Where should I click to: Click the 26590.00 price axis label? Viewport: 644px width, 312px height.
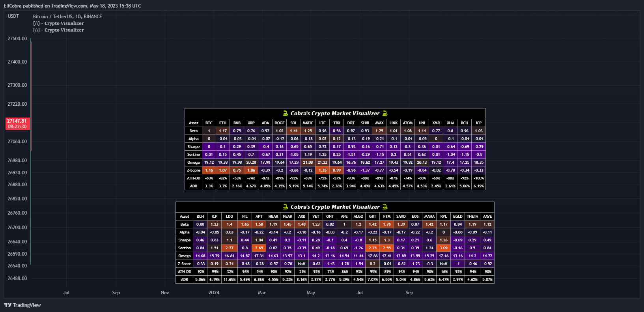coord(17,254)
